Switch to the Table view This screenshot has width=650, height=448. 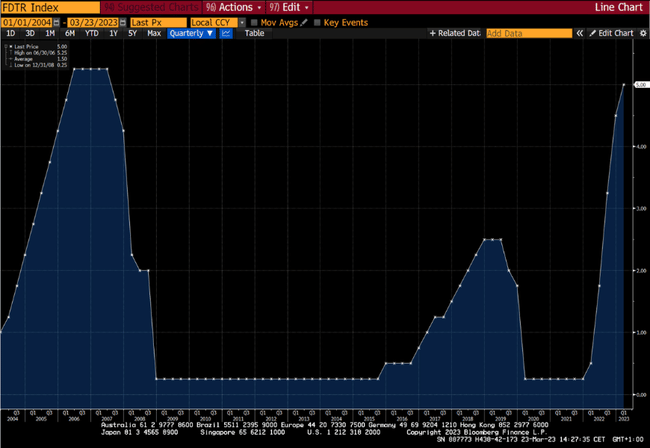coord(255,33)
